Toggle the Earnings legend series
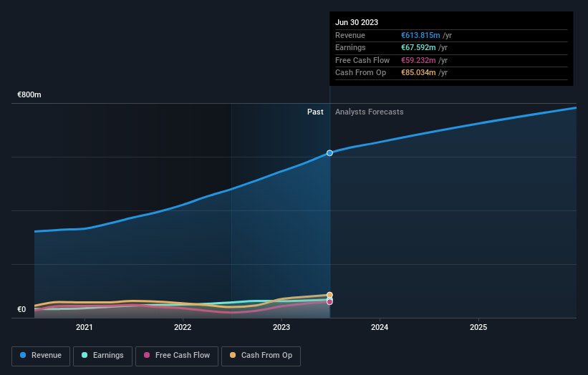 click(102, 356)
